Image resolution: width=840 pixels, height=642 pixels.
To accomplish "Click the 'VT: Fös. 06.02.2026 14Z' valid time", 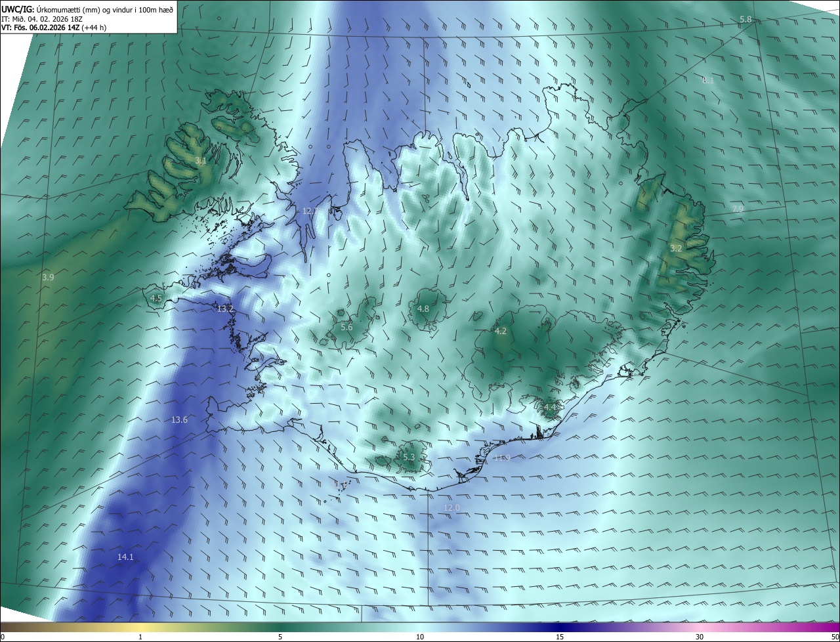I will 40,28.
